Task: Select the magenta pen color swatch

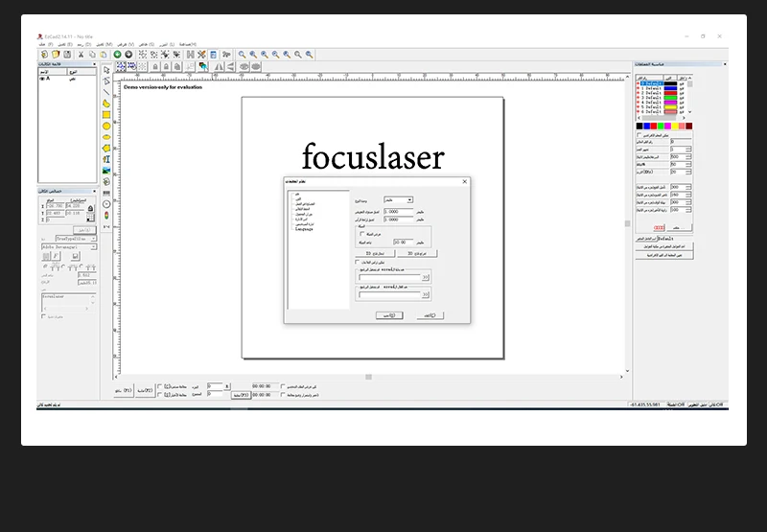Action: [667, 127]
